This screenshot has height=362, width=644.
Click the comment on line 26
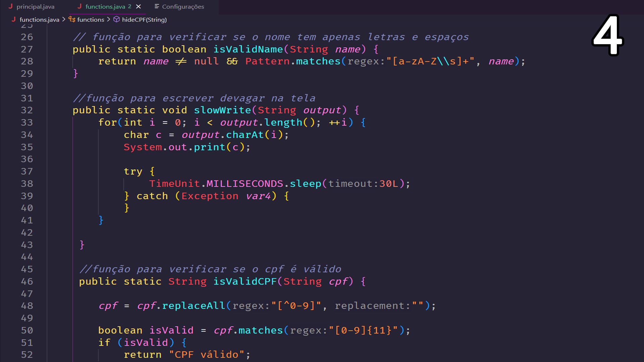pos(271,37)
